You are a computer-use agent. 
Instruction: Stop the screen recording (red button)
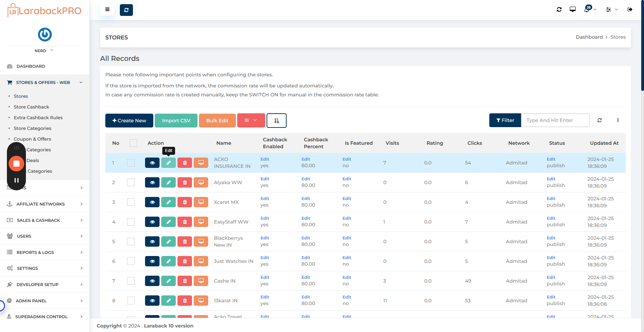[16, 163]
